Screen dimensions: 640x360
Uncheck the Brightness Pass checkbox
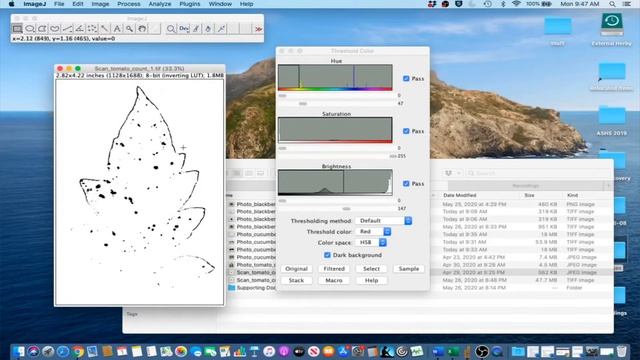pyautogui.click(x=406, y=184)
